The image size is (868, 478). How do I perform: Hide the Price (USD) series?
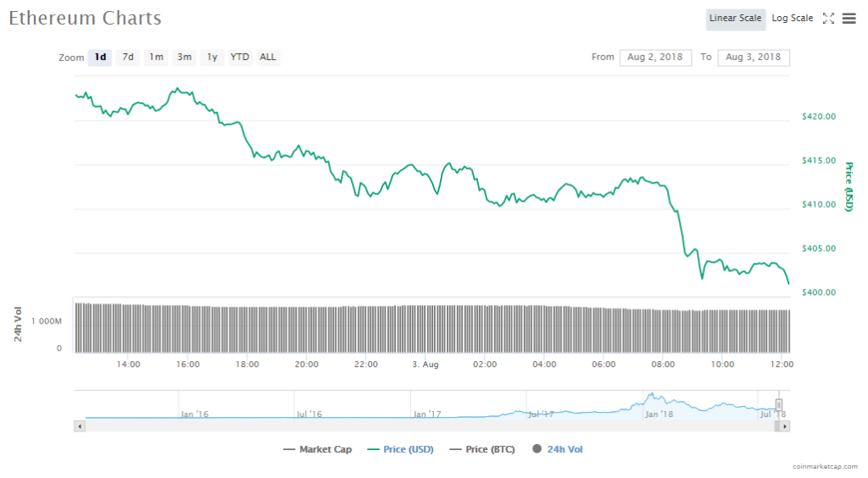tap(400, 449)
